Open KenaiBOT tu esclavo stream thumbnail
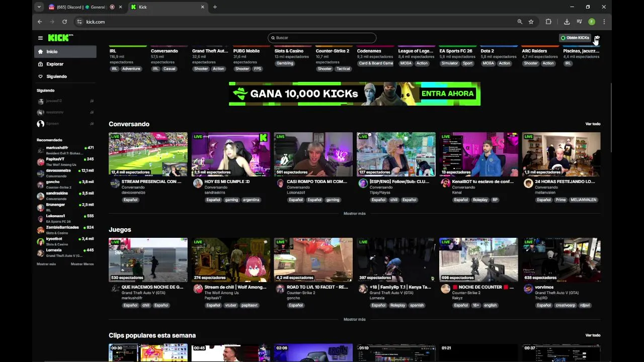The image size is (644, 362). click(x=478, y=154)
